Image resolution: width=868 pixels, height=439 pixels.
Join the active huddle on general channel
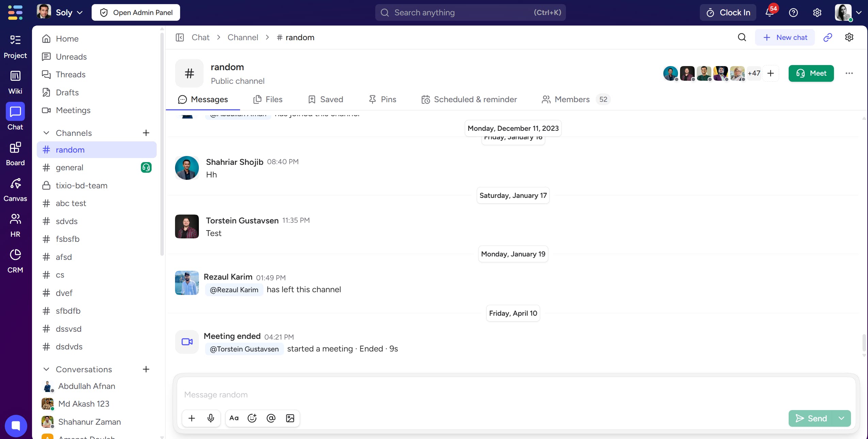tap(146, 168)
